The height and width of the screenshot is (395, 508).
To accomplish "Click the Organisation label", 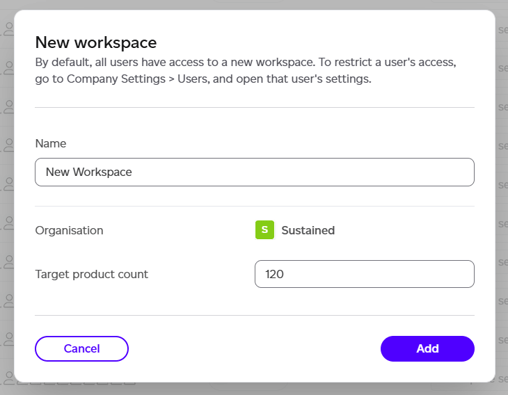I will pyautogui.click(x=69, y=230).
